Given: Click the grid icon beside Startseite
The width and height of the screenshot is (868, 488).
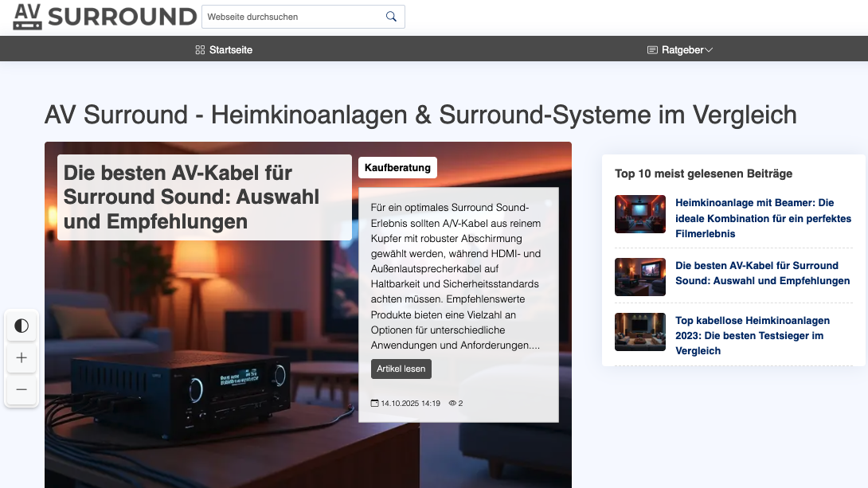Looking at the screenshot, I should pos(199,49).
